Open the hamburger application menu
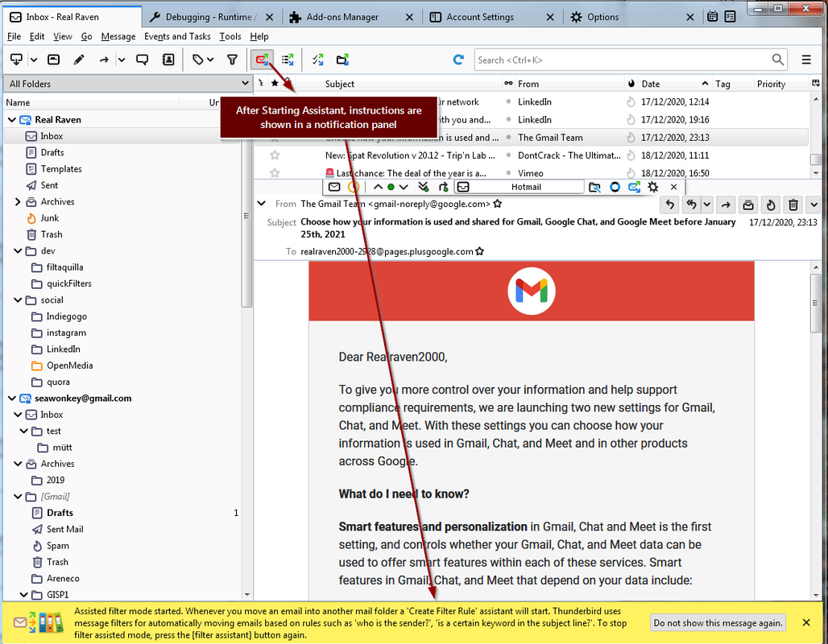The height and width of the screenshot is (644, 828). [806, 60]
